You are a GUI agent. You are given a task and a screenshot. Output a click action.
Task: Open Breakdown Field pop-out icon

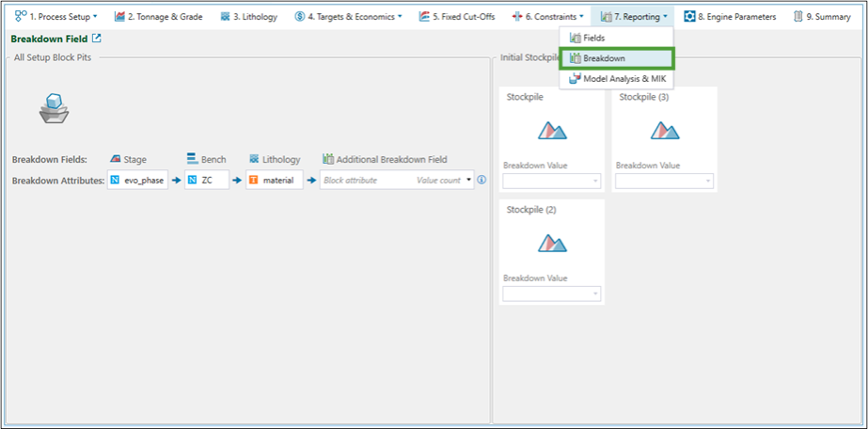point(97,39)
